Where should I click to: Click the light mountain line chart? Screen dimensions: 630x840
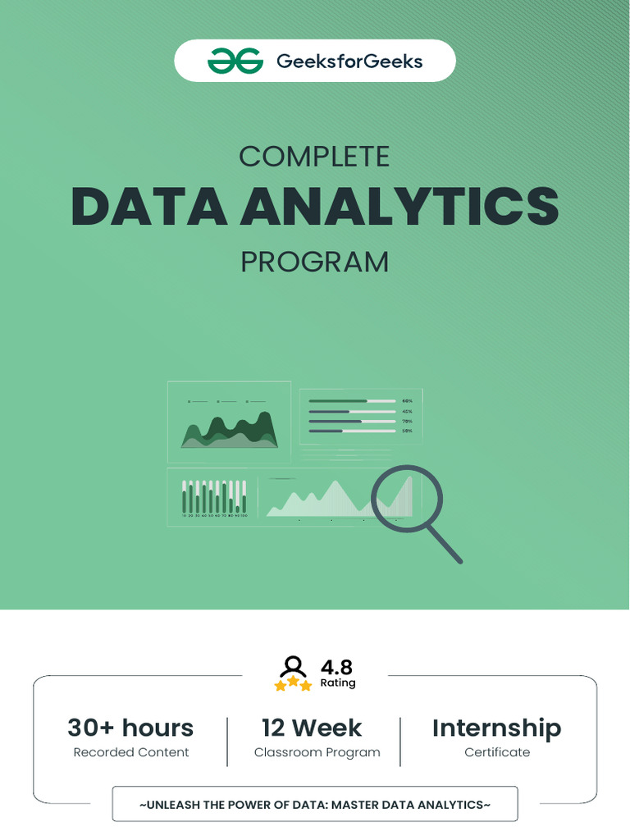point(339,498)
